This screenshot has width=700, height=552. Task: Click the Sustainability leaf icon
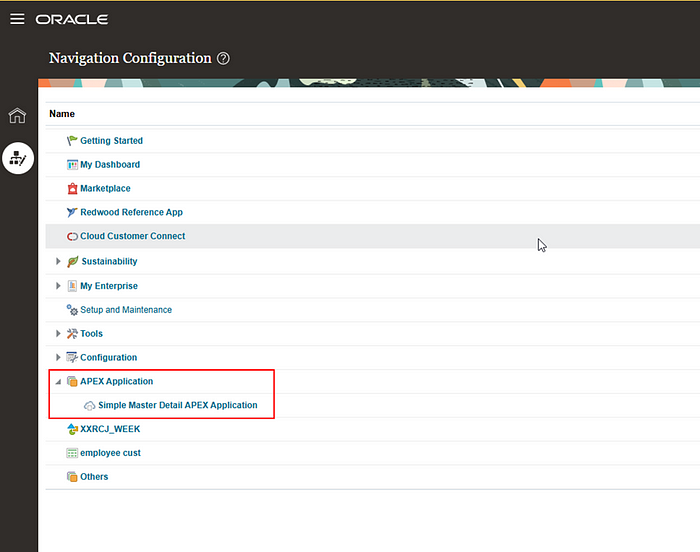coord(73,261)
